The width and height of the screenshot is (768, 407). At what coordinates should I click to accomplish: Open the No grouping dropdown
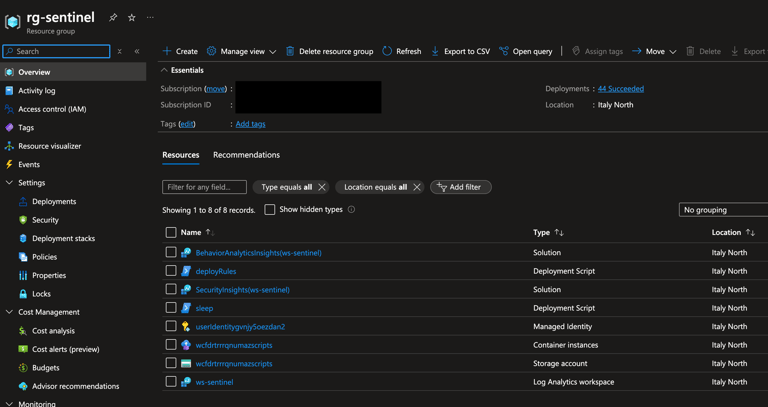click(x=723, y=210)
